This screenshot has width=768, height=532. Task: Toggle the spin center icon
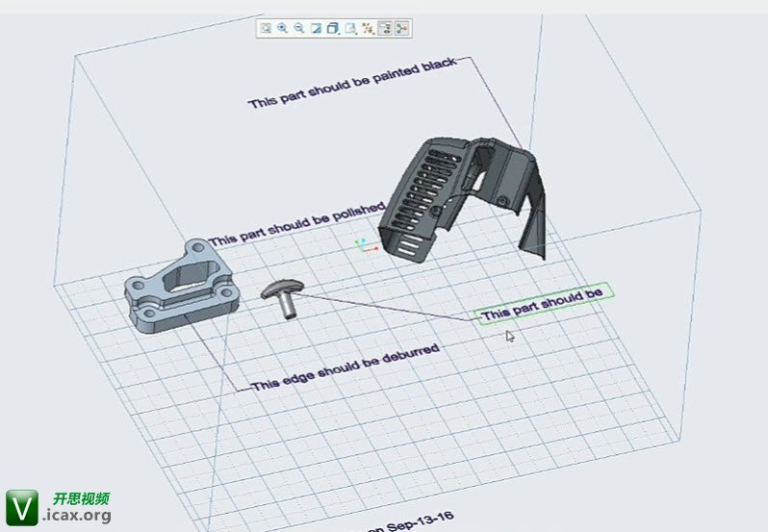[x=401, y=29]
